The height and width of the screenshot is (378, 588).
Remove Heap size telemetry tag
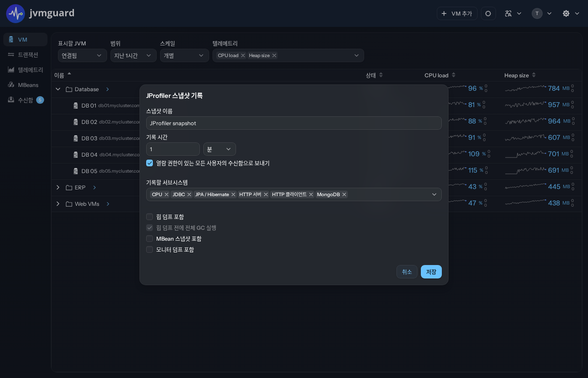click(274, 55)
